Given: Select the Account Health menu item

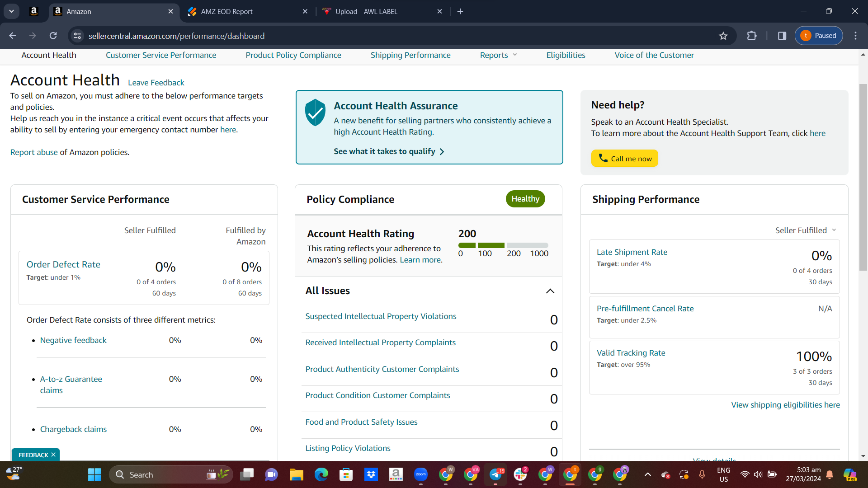Looking at the screenshot, I should click(49, 55).
